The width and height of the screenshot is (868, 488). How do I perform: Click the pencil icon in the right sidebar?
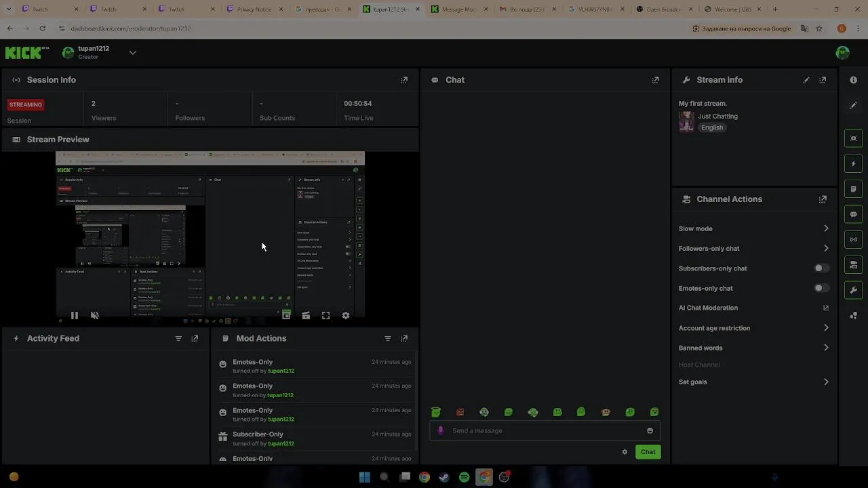(853, 106)
